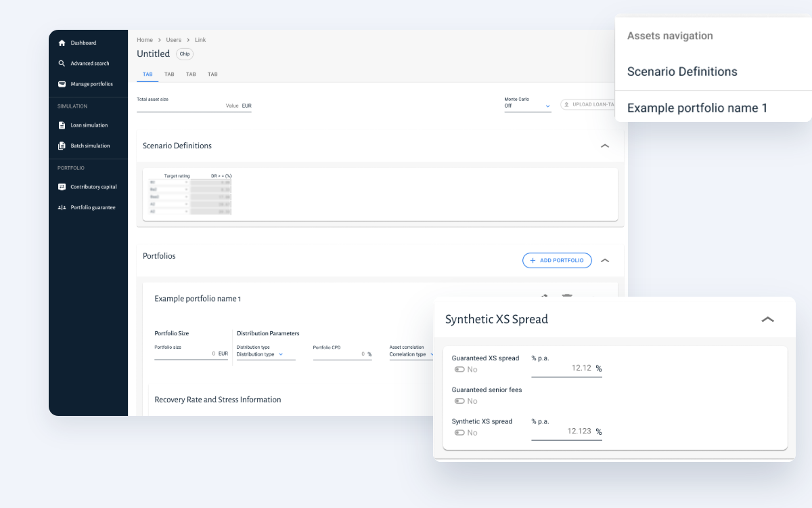This screenshot has height=508, width=812.
Task: Select the first active TAB
Action: point(148,75)
